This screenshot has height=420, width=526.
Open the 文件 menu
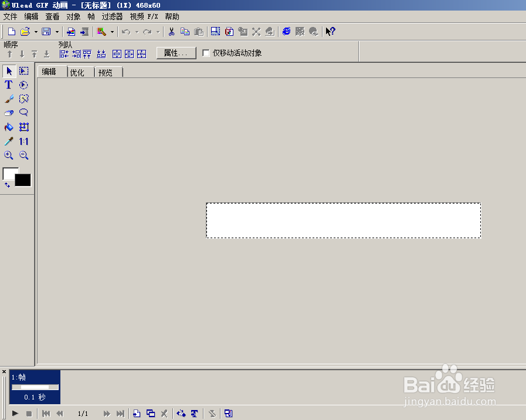[10, 16]
